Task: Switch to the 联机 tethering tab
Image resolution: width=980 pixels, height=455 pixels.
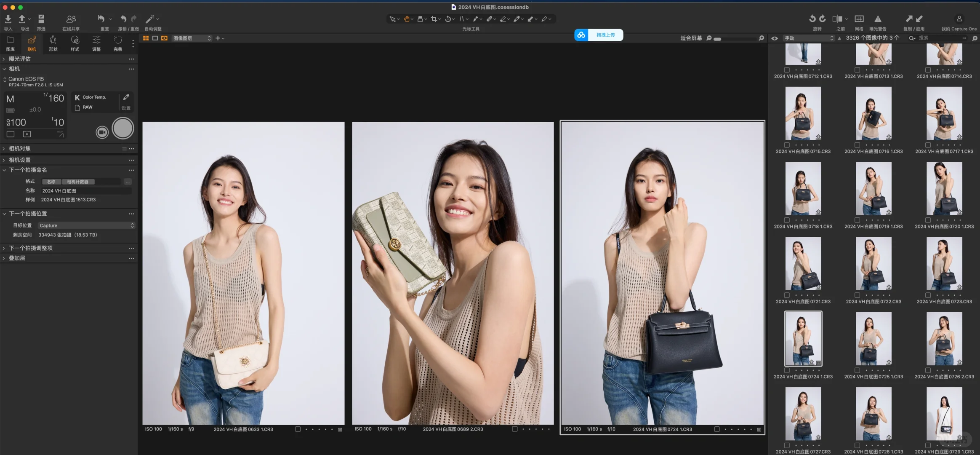Action: (32, 43)
